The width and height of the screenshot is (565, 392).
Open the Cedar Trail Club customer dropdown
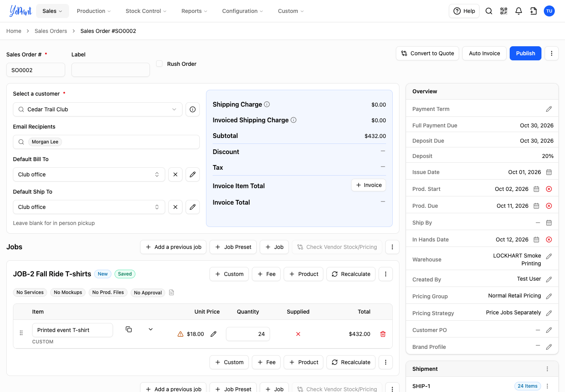pyautogui.click(x=98, y=109)
